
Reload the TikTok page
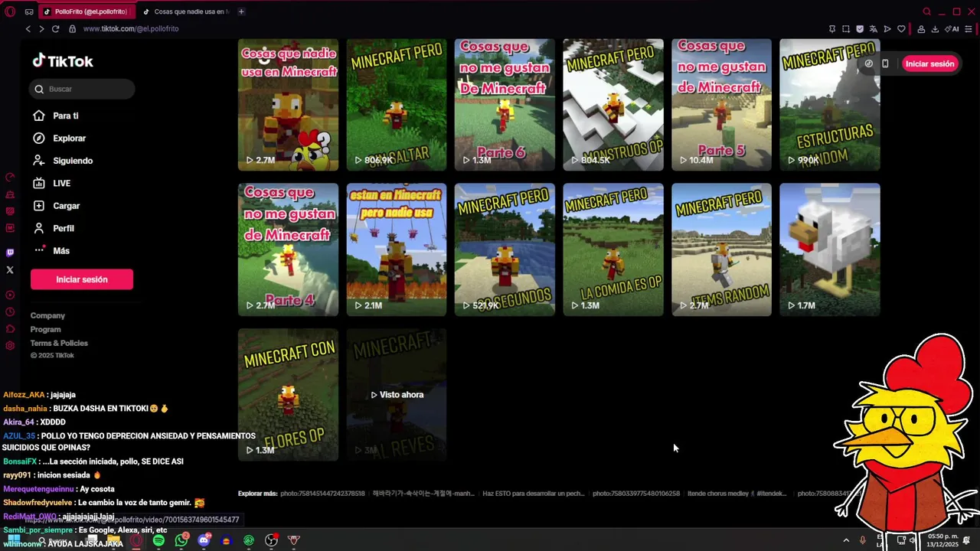55,29
